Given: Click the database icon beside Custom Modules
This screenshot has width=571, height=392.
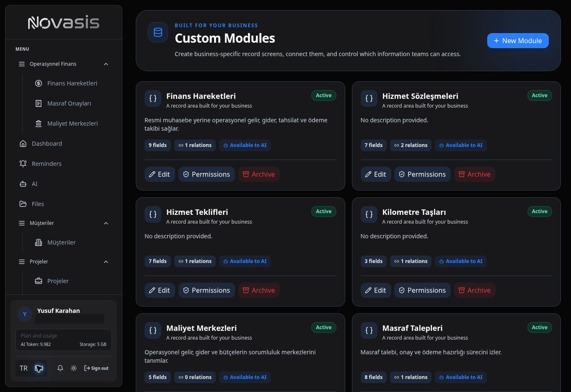Looking at the screenshot, I should coord(158,32).
